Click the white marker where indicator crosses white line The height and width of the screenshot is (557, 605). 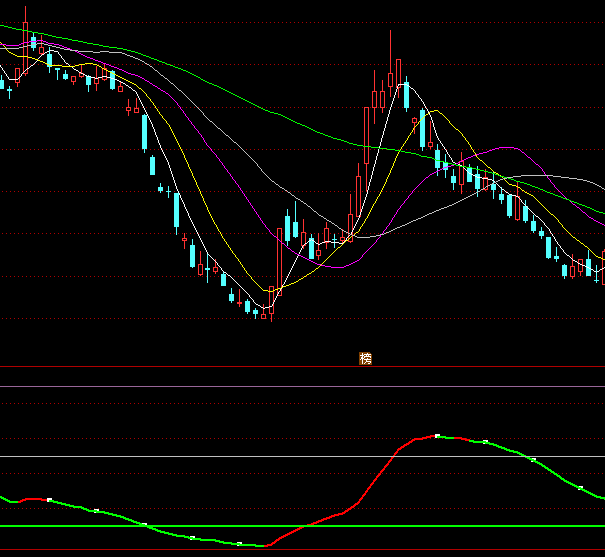click(x=533, y=459)
